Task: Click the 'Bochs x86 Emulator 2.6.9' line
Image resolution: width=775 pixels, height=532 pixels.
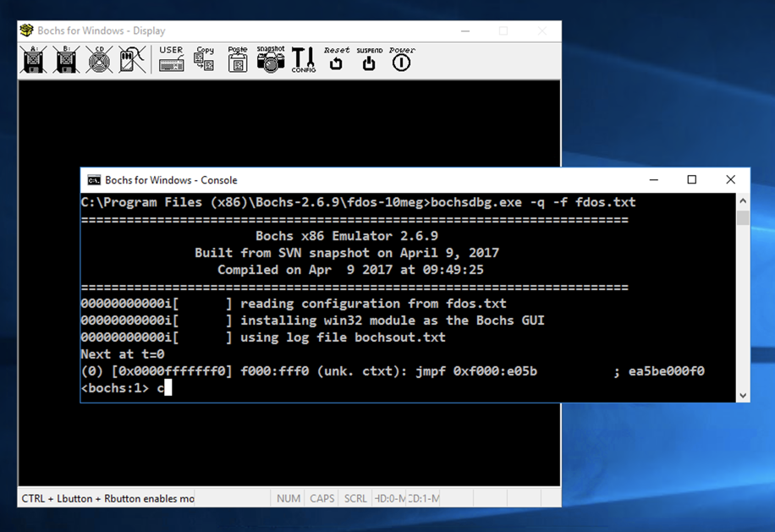Action: click(x=347, y=236)
